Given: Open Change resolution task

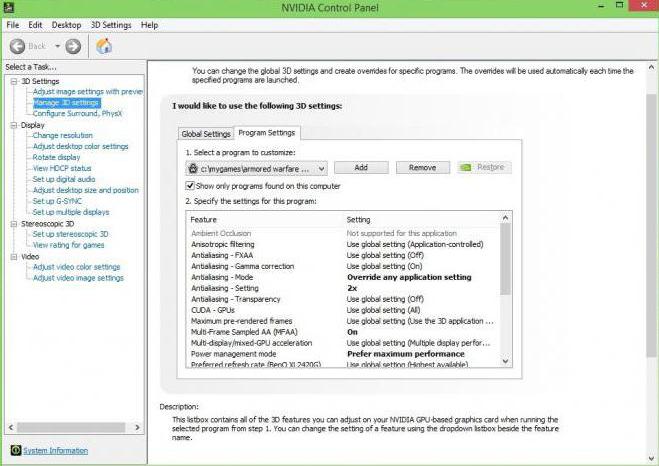Looking at the screenshot, I should (63, 135).
